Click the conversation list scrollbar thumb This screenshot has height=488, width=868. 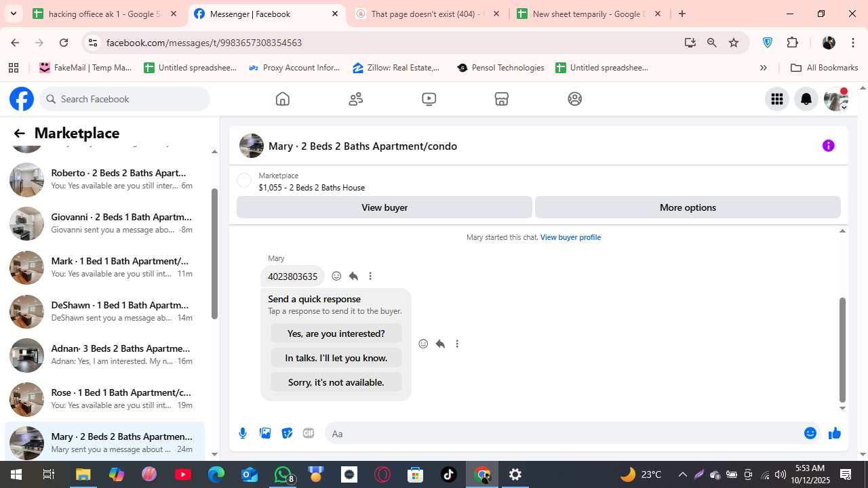(214, 253)
